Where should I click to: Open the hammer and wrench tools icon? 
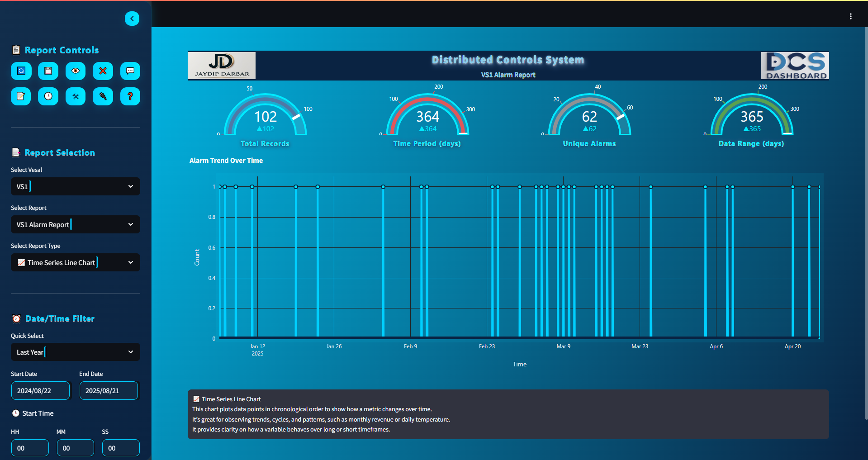pos(76,96)
